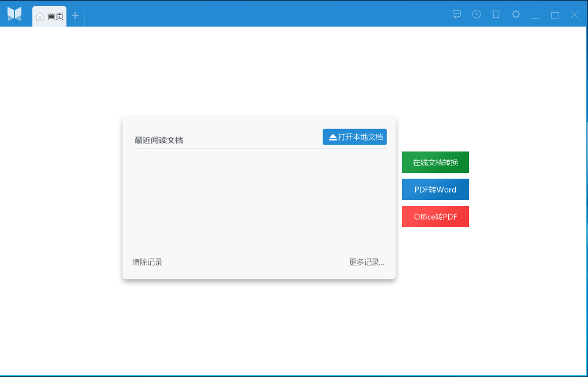Launch the Office转PDF converter

[x=436, y=217]
